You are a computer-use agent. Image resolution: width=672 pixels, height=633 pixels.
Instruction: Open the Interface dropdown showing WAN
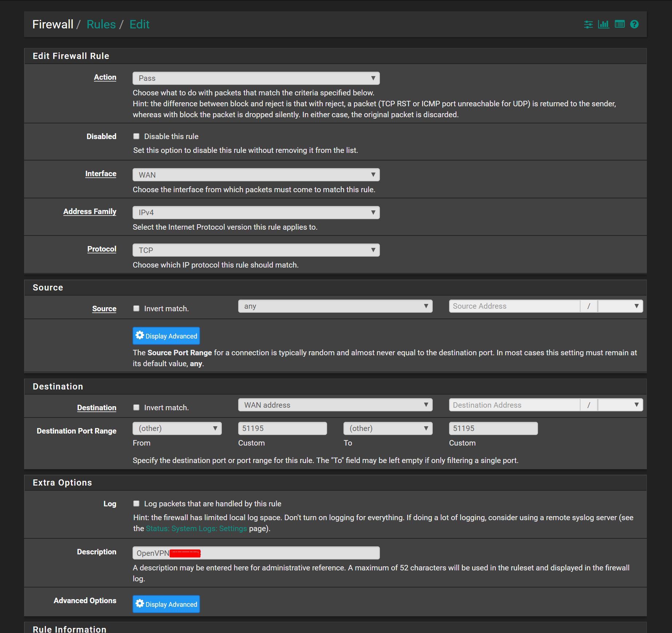[256, 175]
